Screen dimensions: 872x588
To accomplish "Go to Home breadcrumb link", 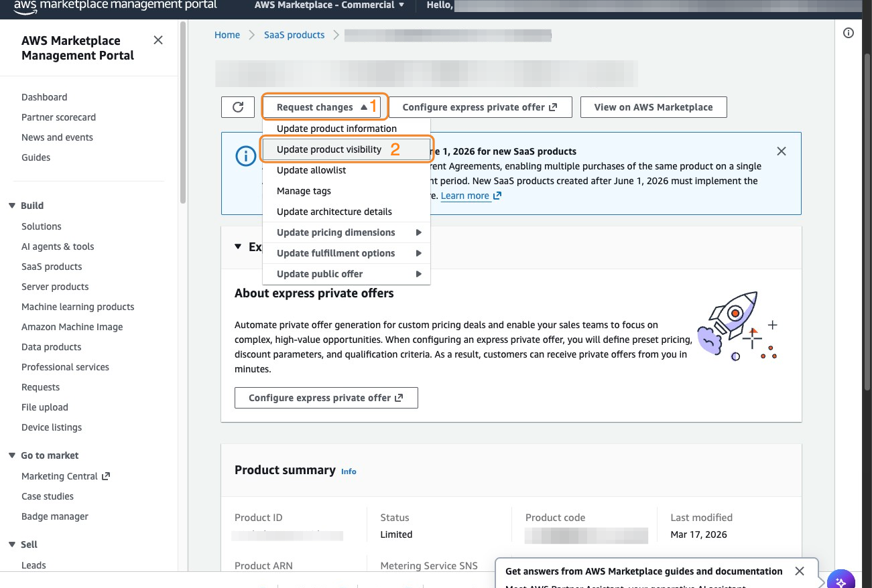I will pos(227,35).
